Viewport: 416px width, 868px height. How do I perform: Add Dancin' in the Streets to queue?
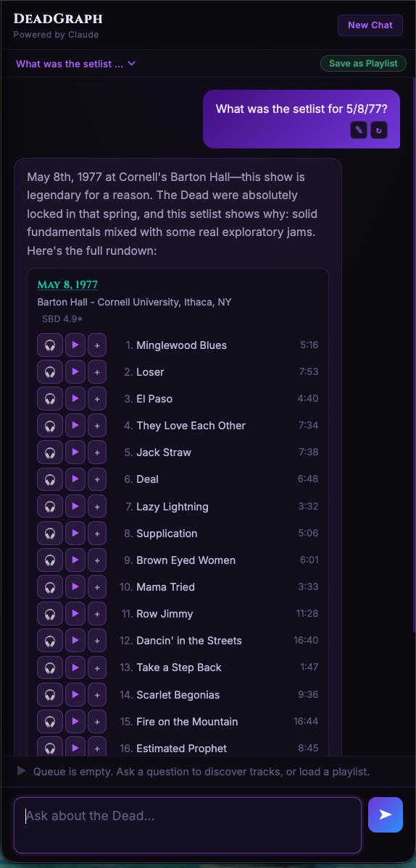[x=97, y=641]
